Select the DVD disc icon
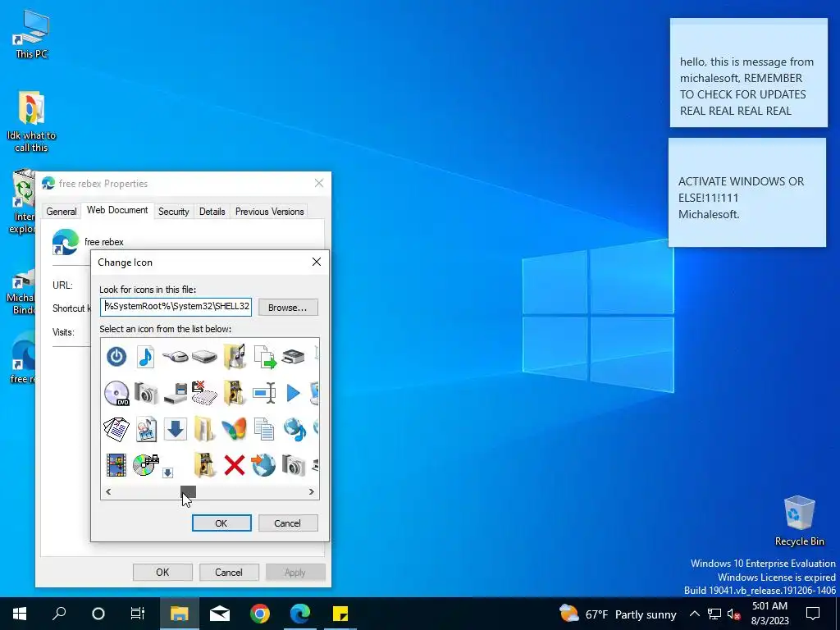Viewport: 840px width, 630px height. pos(116,393)
